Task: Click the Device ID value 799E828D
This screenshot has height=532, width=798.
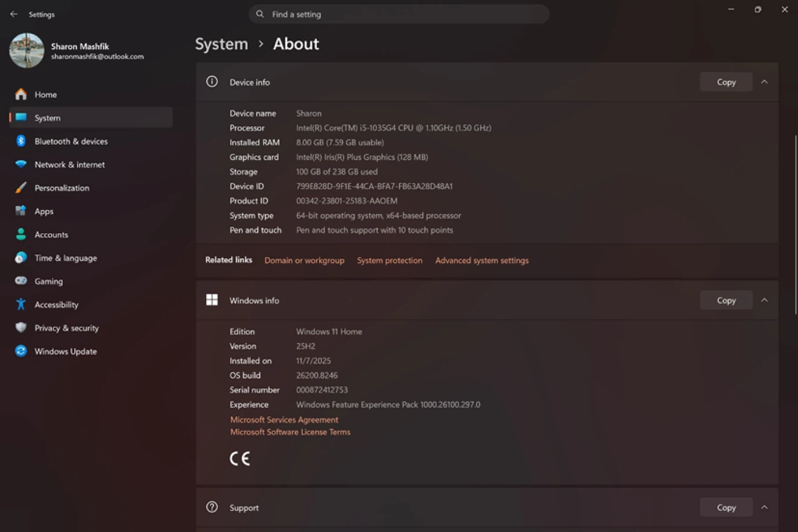Action: tap(374, 186)
